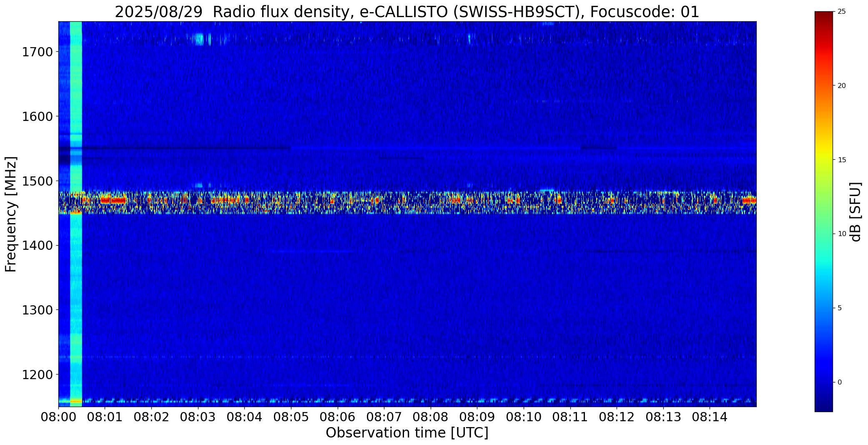Click the 1700 frequency tick label

pyautogui.click(x=37, y=52)
